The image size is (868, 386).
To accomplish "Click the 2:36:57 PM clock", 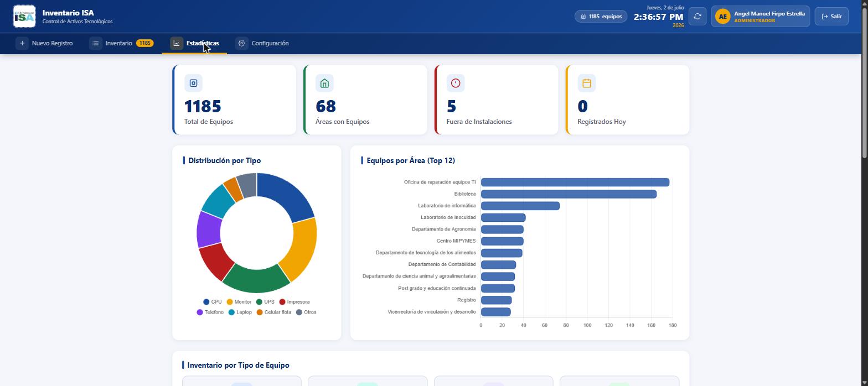I will pyautogui.click(x=659, y=17).
